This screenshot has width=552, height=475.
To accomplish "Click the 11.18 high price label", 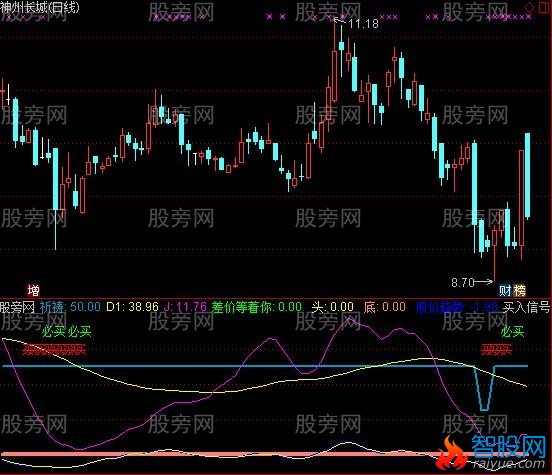I will (364, 24).
